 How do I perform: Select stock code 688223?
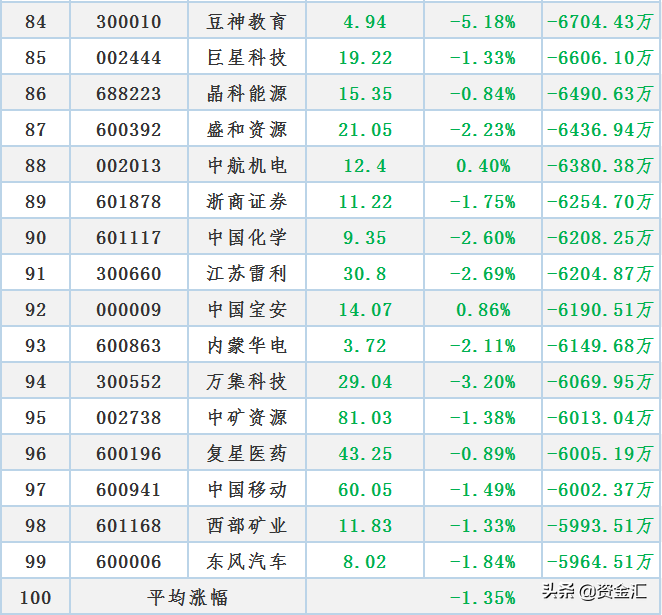coord(129,94)
